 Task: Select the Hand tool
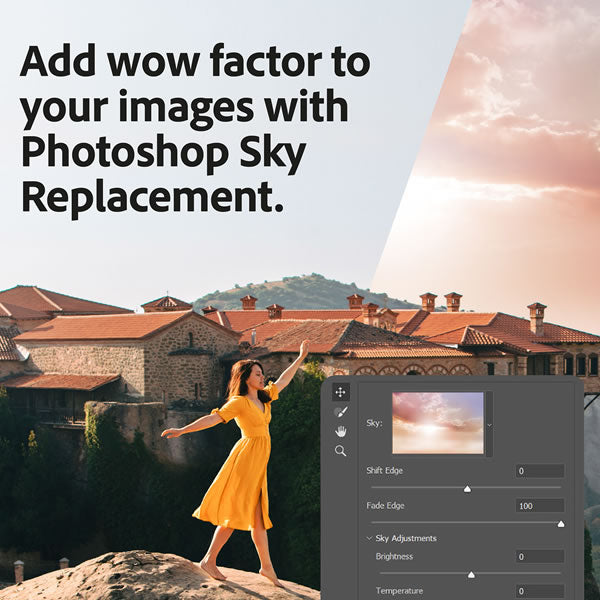(x=340, y=432)
